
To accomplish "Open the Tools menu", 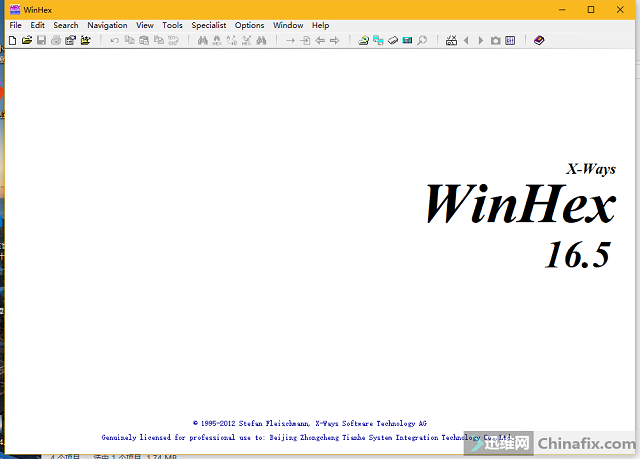I will (172, 25).
